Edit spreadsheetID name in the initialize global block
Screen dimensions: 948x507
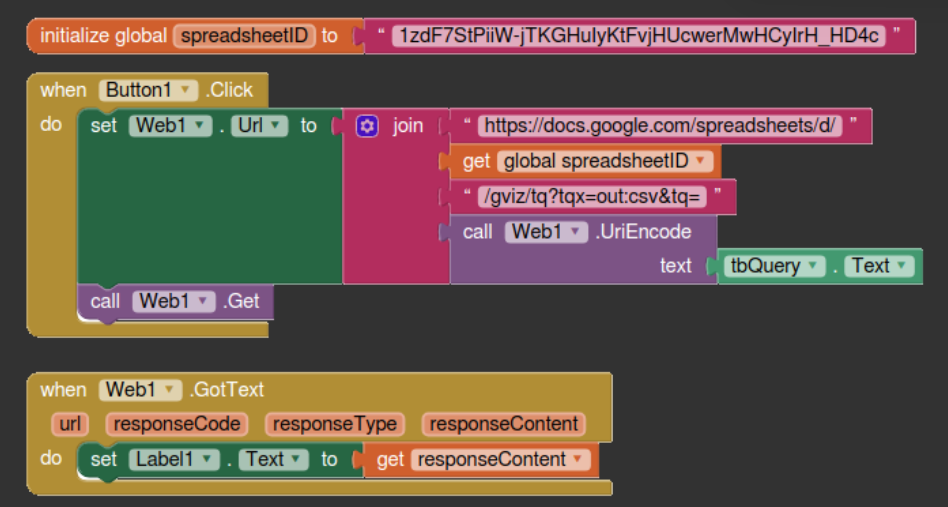point(242,36)
